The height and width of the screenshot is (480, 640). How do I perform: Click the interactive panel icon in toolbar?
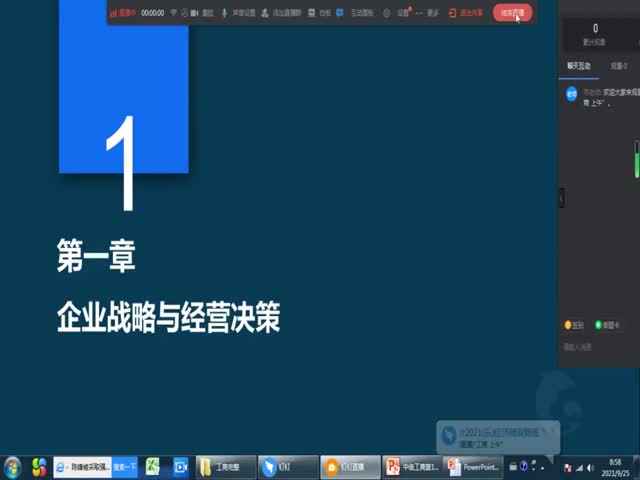pyautogui.click(x=340, y=13)
